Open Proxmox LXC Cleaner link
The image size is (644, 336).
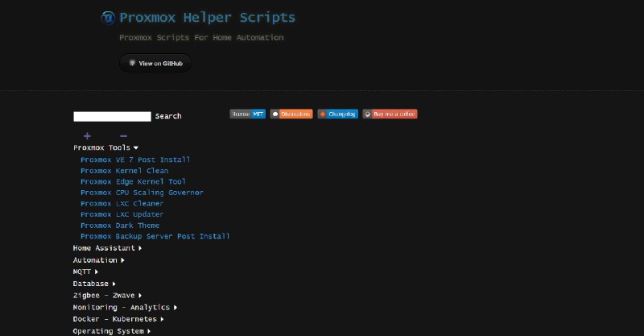point(122,204)
